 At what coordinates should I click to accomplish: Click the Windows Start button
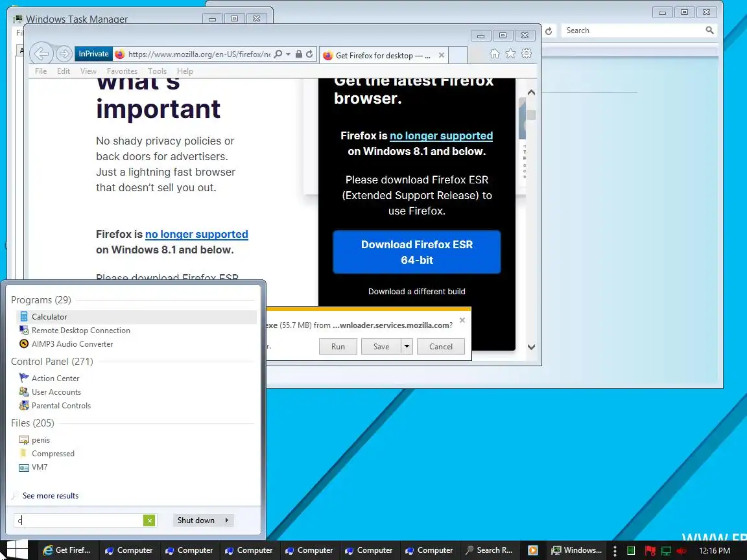[x=18, y=550]
